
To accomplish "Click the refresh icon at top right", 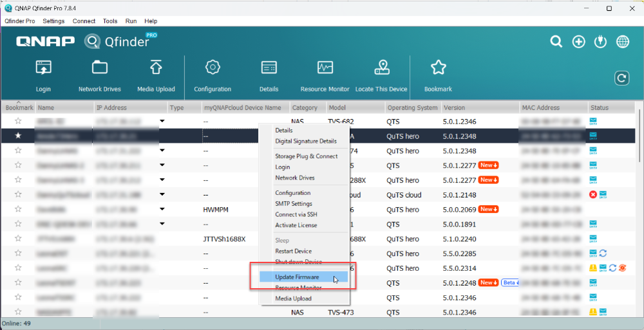I will point(621,78).
